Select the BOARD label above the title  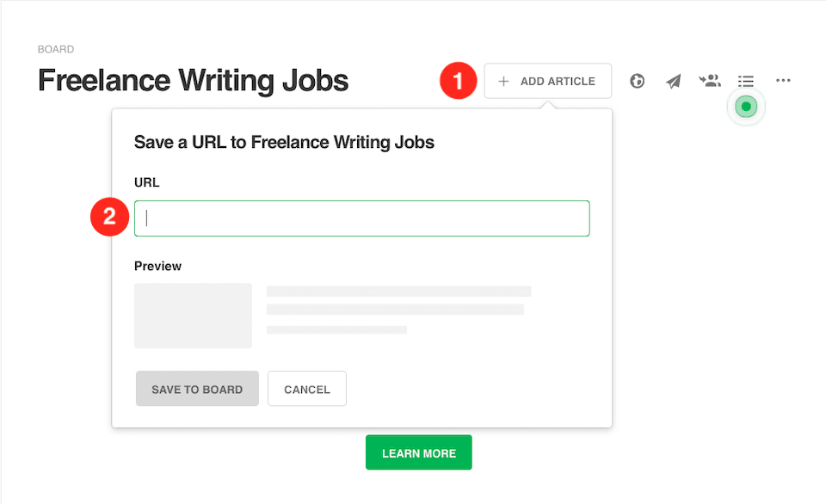(x=56, y=49)
